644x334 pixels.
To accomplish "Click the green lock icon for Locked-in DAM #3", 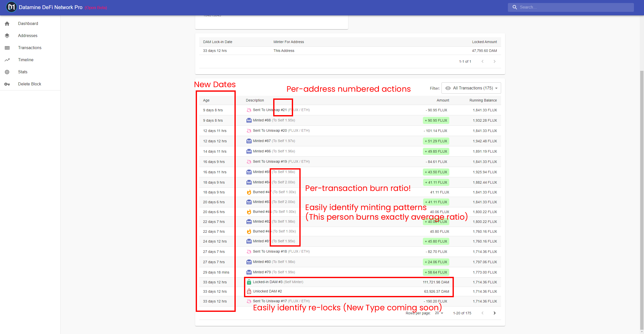I will tap(249, 282).
